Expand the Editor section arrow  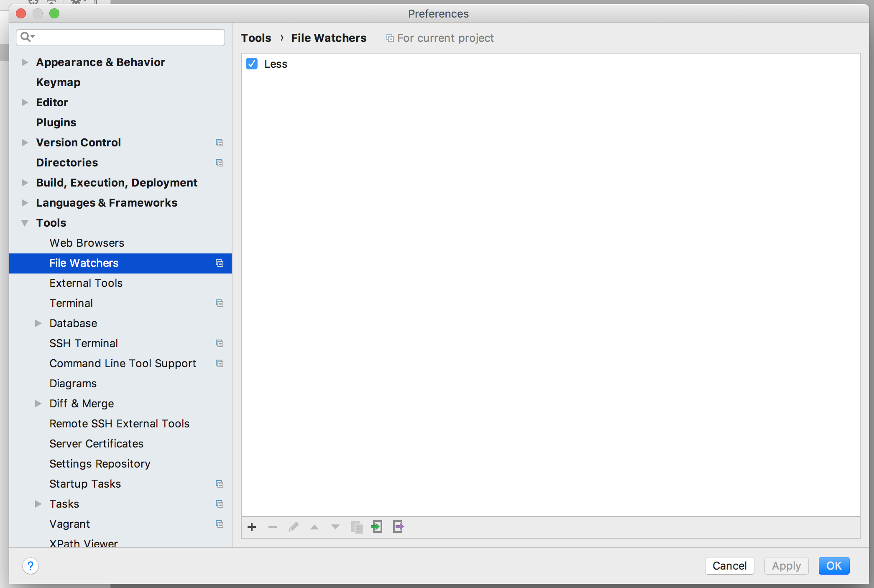(x=25, y=102)
